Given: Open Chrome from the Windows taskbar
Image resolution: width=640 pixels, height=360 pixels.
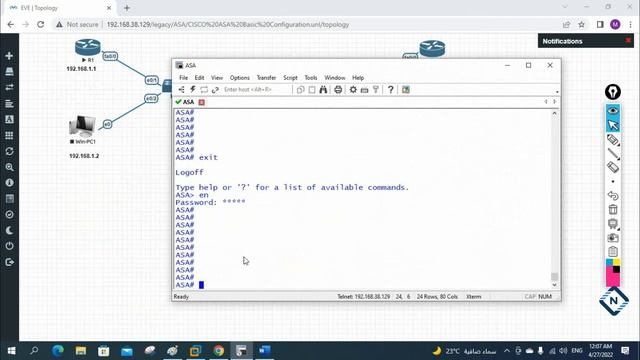Looking at the screenshot, I should click(218, 351).
